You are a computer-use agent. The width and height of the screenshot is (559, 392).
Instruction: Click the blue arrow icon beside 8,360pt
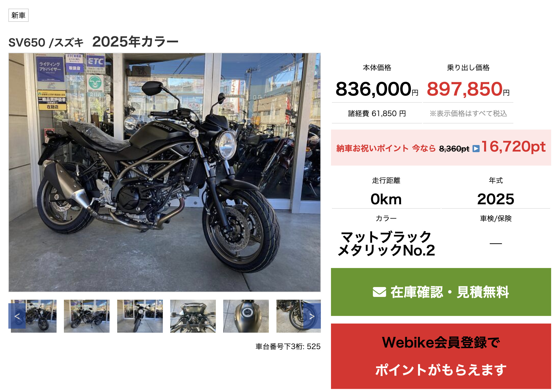[x=476, y=149]
